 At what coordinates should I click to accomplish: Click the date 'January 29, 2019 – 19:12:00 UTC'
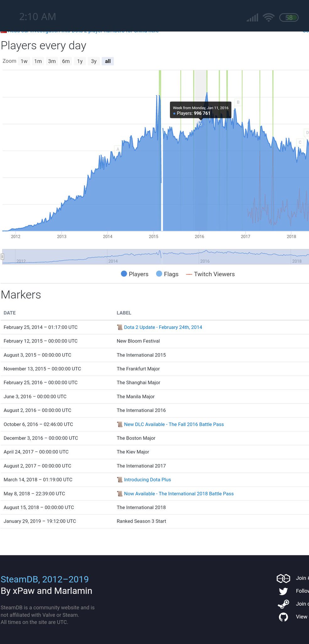40,521
